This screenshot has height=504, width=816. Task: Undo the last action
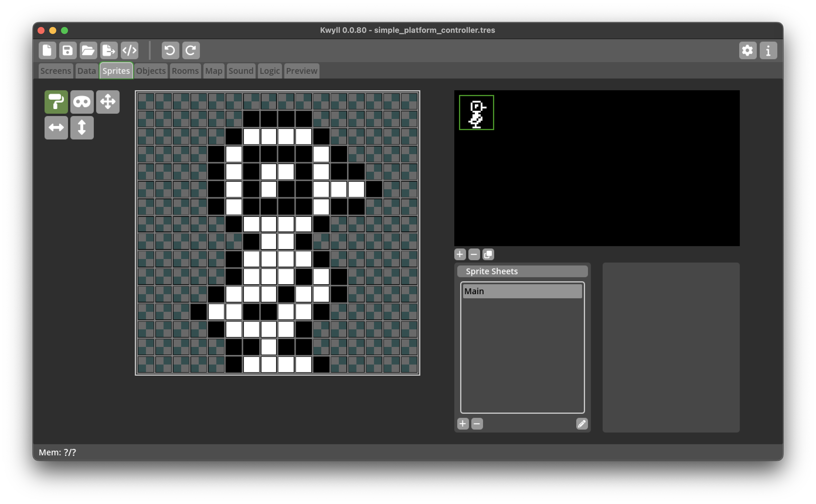pos(170,50)
